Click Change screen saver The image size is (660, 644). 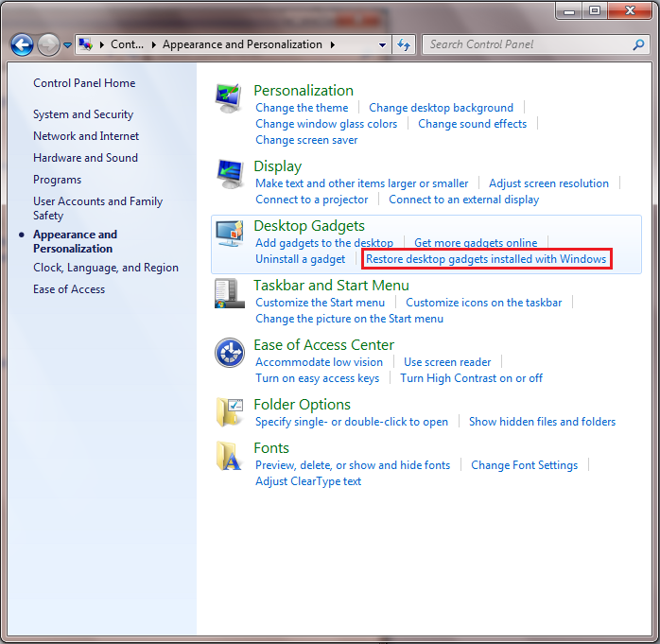[x=306, y=140]
